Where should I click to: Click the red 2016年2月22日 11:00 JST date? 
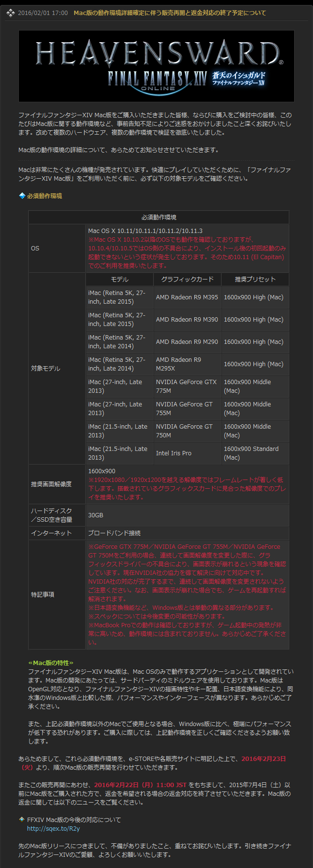(140, 785)
